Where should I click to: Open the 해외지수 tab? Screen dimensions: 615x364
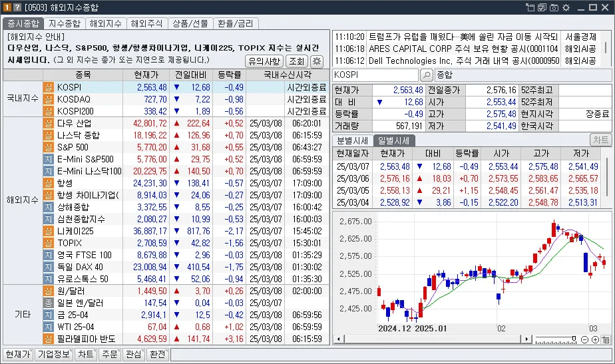[x=106, y=23]
